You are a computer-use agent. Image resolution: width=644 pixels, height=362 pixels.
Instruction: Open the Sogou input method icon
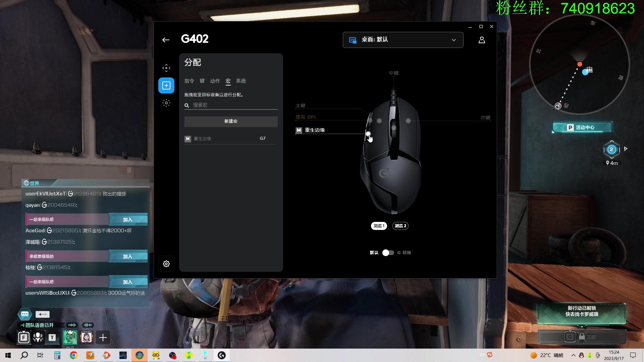490,355
